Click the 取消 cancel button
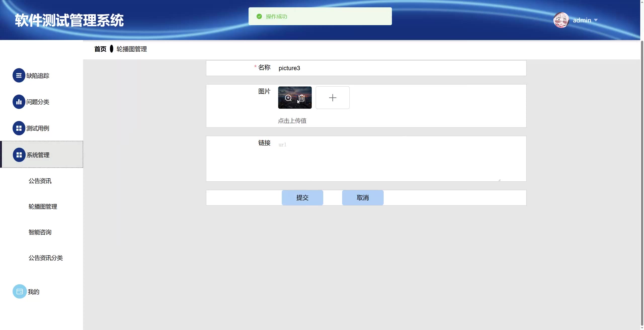 click(363, 198)
